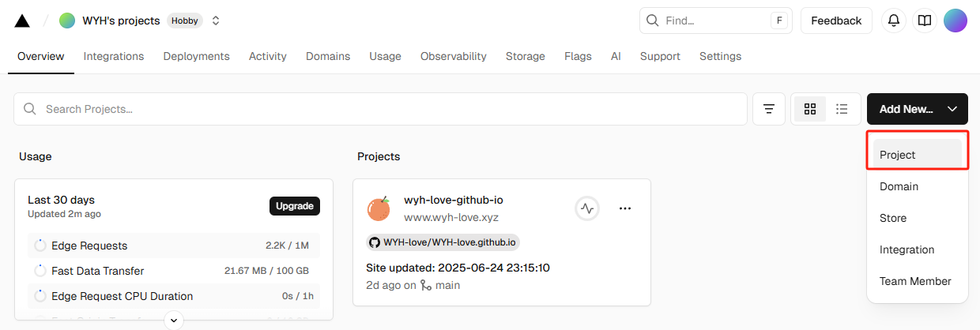Screen dimensions: 980x330
Task: Choose Team Member in the menu
Action: (915, 281)
